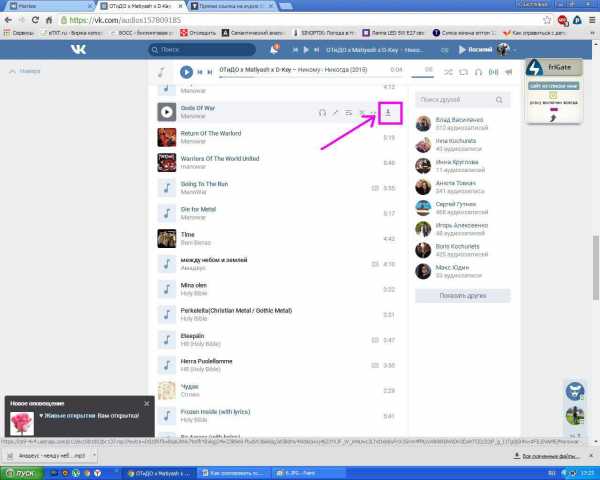
Task: Open the downloaded mp3 item dropdown arrow
Action: (94, 455)
